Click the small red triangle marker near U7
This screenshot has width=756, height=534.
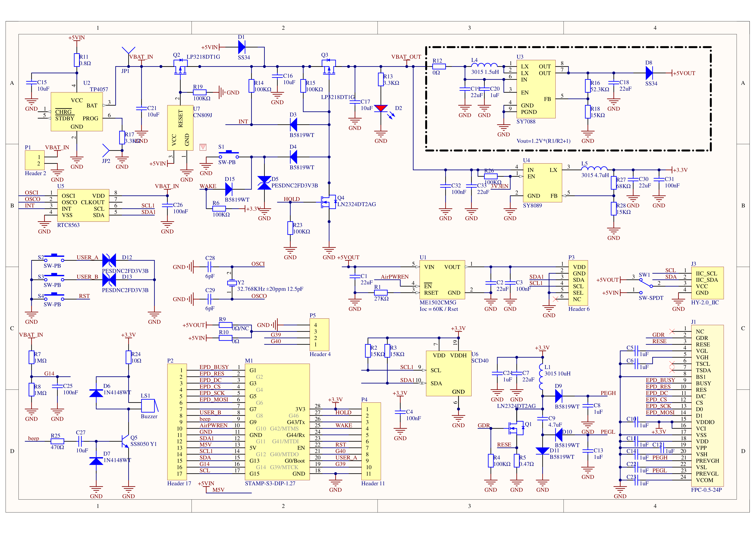pyautogui.click(x=203, y=147)
